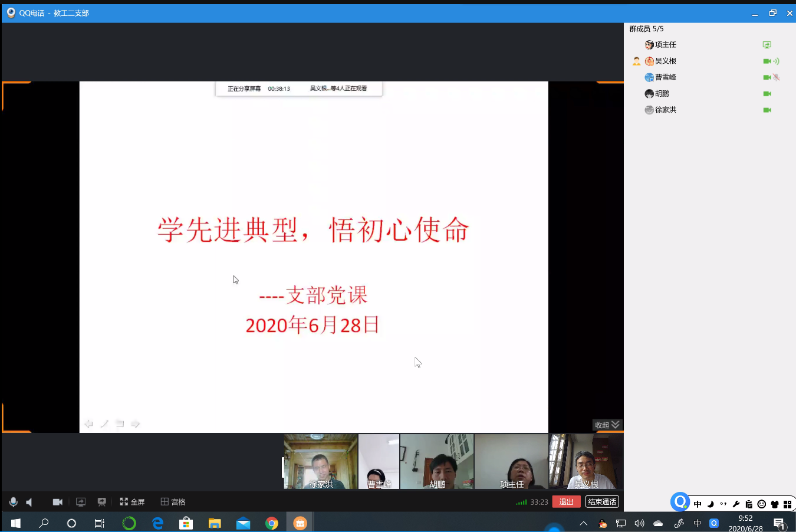Turn off the camera in call toolbar
Image resolution: width=796 pixels, height=532 pixels.
click(x=57, y=502)
